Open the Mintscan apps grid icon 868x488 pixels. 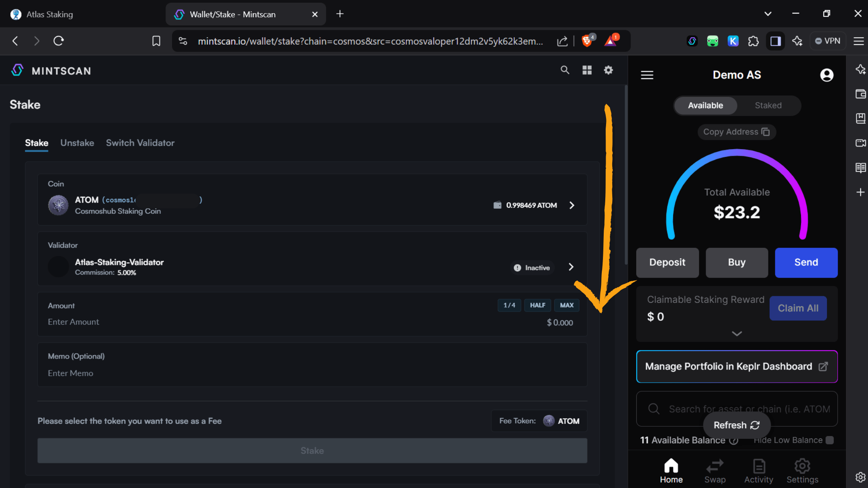point(587,70)
